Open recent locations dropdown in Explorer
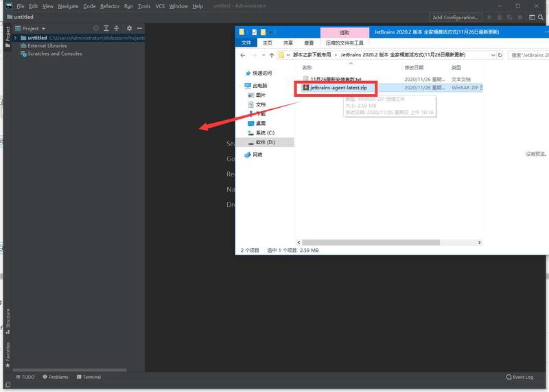Screen dimensions: 549x392 (264, 56)
